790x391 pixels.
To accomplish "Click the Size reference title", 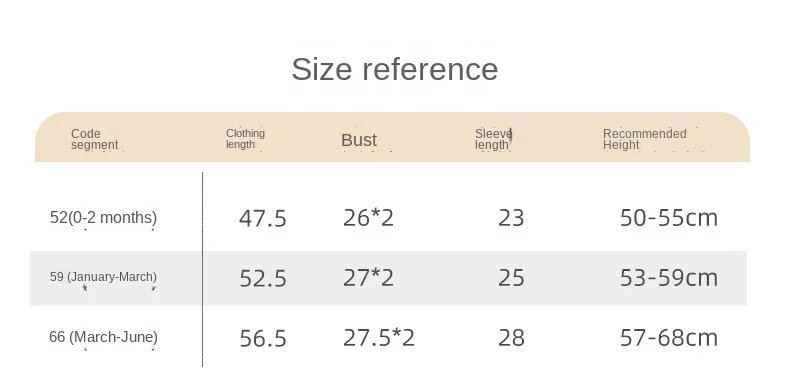I will tap(394, 69).
